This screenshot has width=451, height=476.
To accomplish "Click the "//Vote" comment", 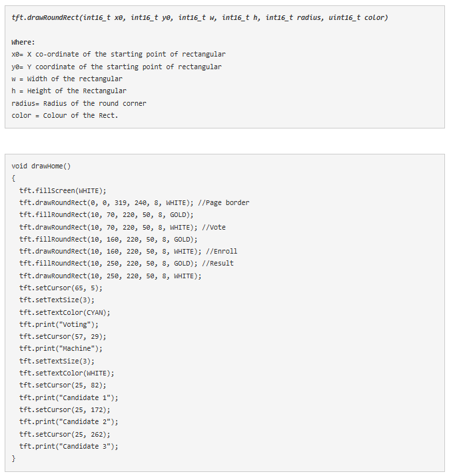I will pos(216,227).
